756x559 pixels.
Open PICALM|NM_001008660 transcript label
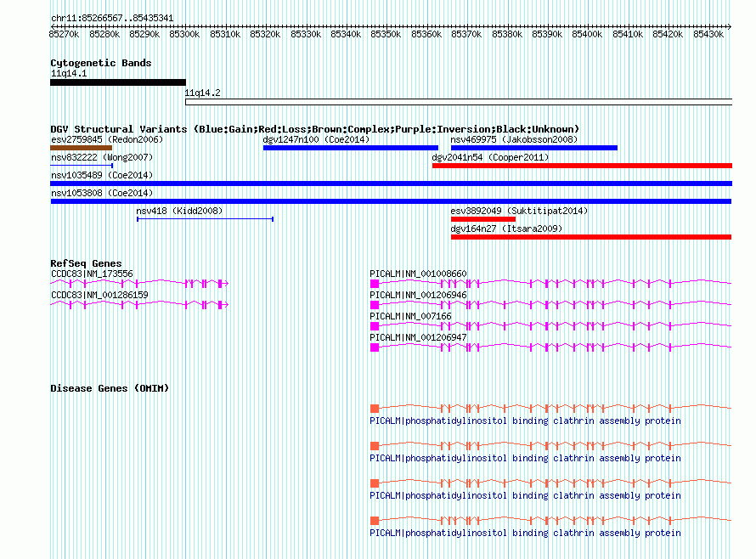click(418, 274)
